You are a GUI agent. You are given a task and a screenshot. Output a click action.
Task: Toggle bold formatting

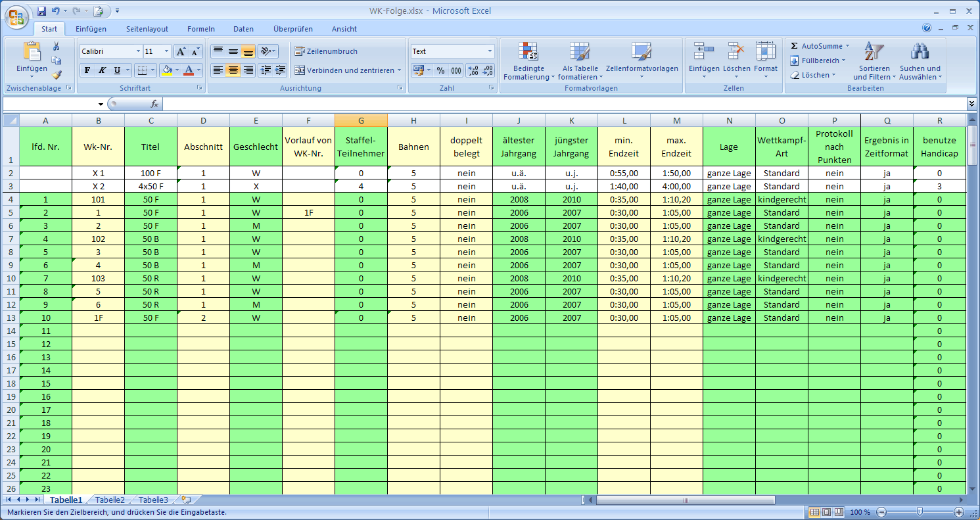pyautogui.click(x=87, y=70)
